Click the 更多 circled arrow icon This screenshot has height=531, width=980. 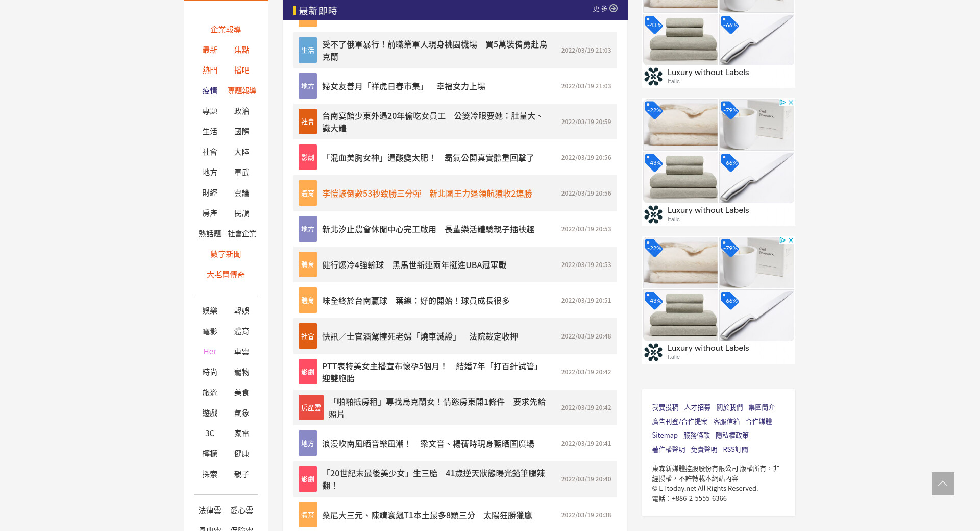click(x=614, y=8)
